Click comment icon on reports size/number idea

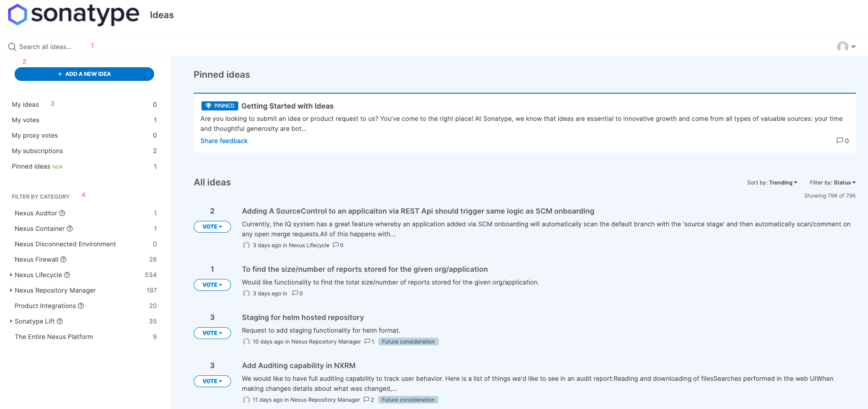[295, 293]
